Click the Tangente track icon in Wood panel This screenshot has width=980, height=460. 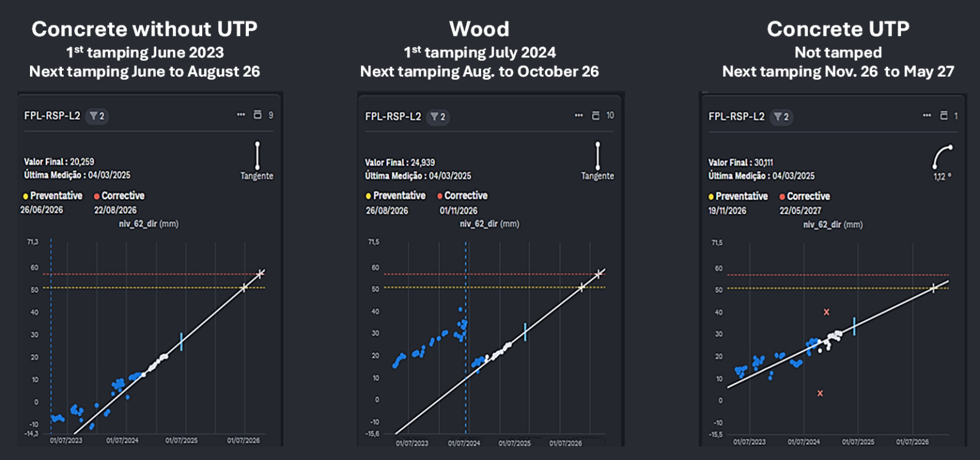click(x=598, y=156)
